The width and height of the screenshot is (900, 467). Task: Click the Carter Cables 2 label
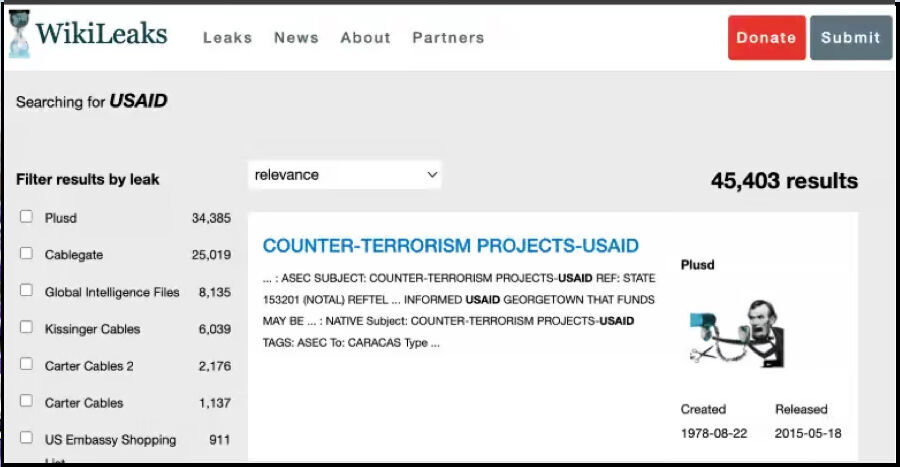[89, 366]
